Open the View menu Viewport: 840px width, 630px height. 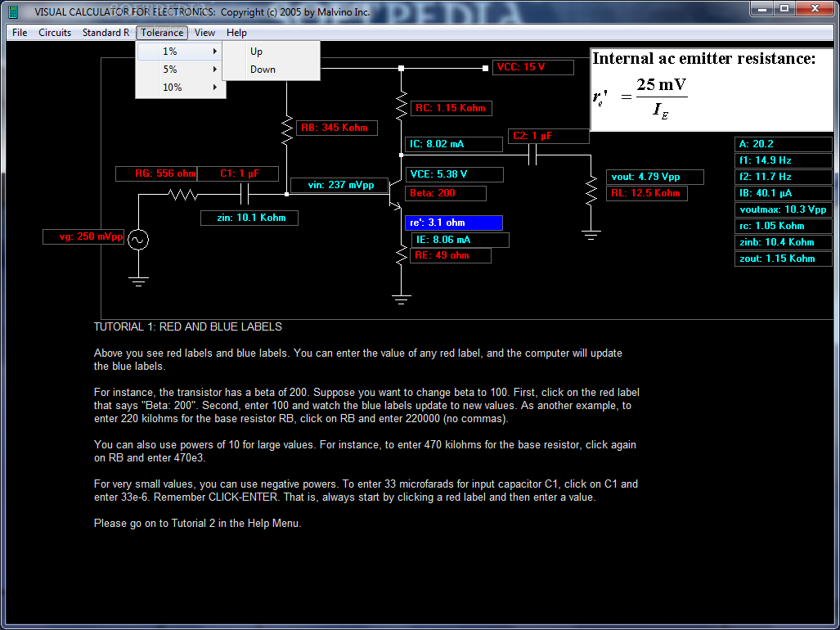[x=204, y=33]
